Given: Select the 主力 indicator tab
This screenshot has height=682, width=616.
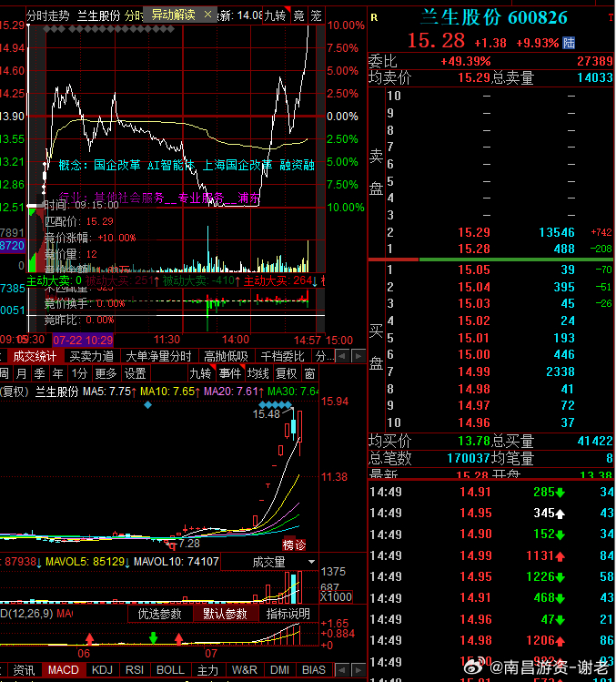Looking at the screenshot, I should [207, 670].
